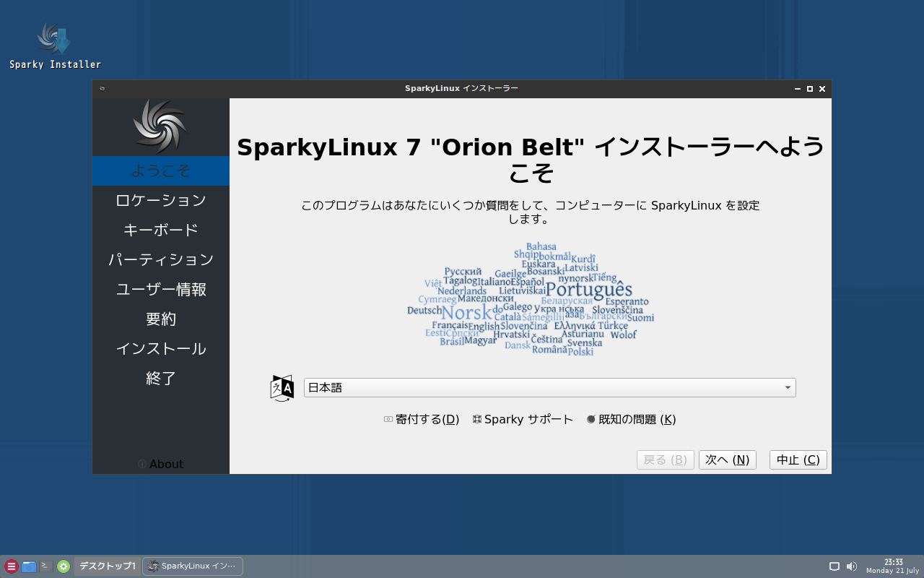This screenshot has height=578, width=924.
Task: Click the display icon in the system tray
Action: coord(834,566)
